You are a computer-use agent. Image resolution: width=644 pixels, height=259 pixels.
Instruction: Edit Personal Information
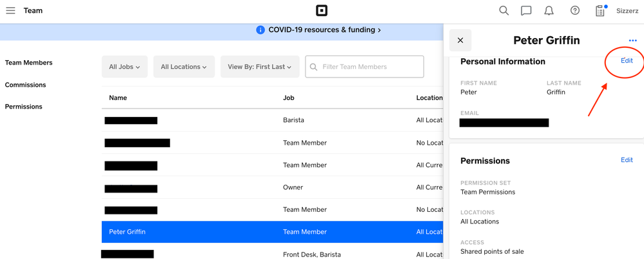[x=626, y=61]
